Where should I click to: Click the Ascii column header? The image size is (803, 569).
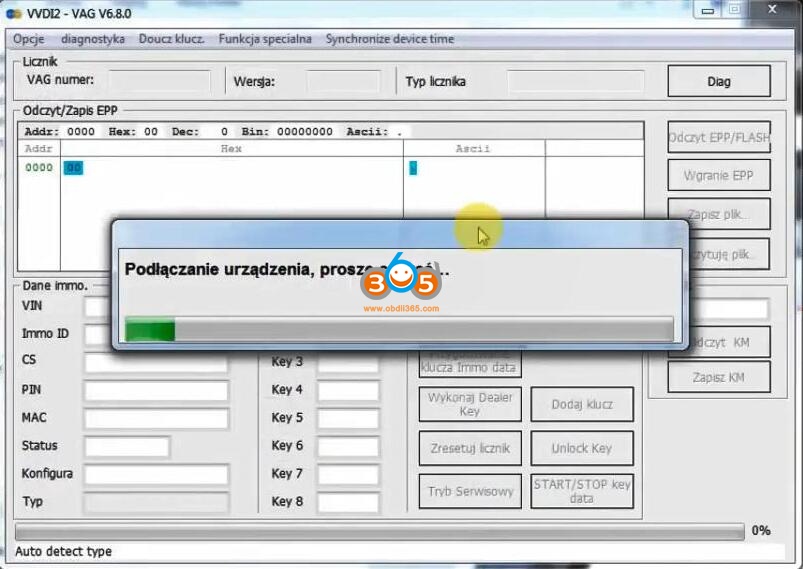coord(473,149)
